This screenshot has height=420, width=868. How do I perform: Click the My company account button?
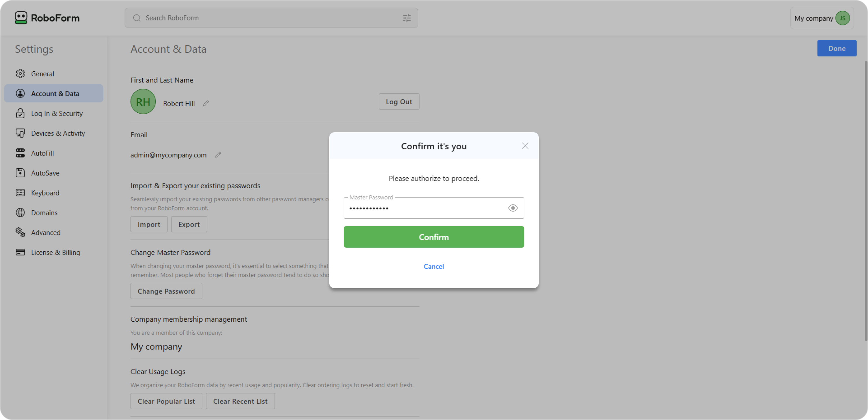822,18
